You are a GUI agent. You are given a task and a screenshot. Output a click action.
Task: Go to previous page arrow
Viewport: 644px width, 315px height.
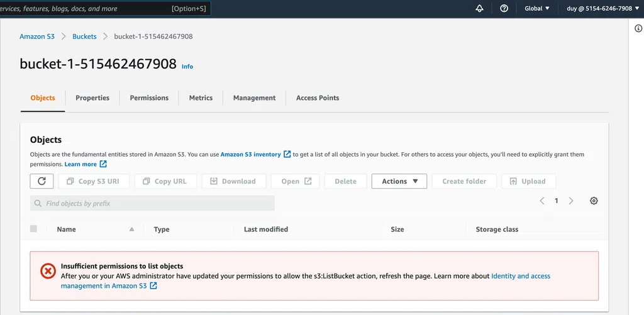[x=541, y=201]
